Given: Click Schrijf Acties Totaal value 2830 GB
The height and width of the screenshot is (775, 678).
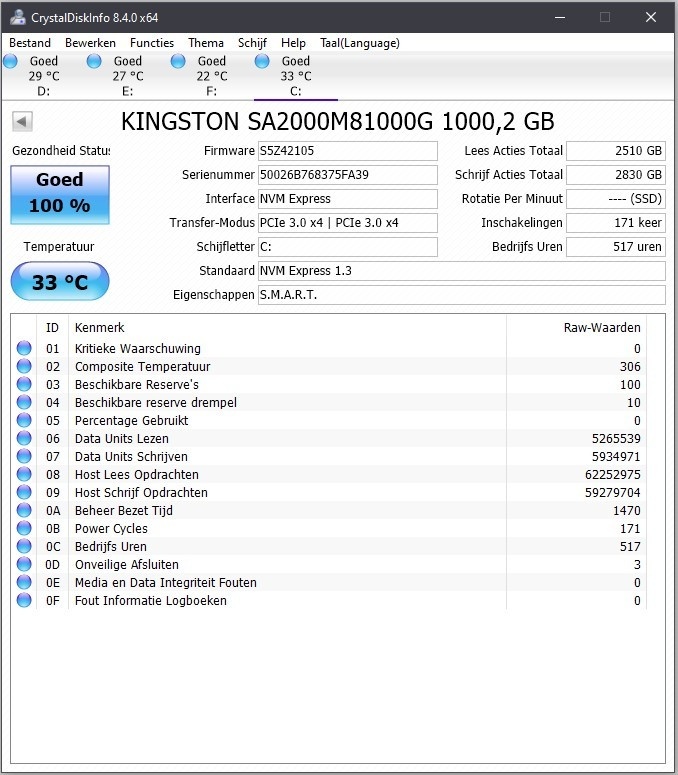Looking at the screenshot, I should [616, 174].
